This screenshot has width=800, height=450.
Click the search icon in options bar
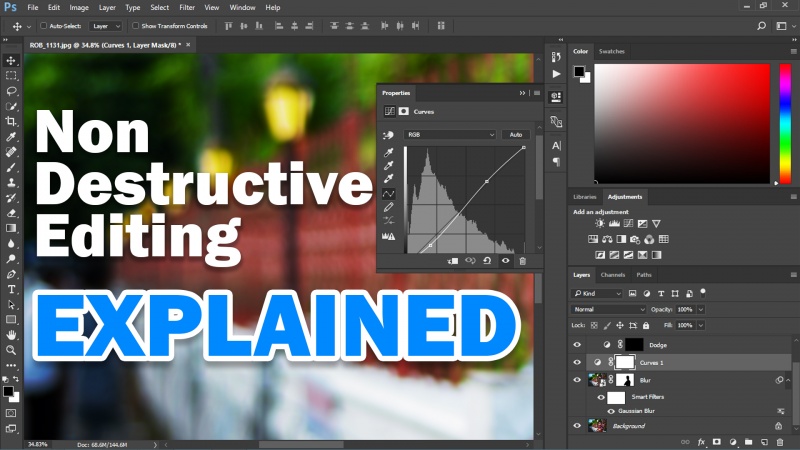click(761, 26)
